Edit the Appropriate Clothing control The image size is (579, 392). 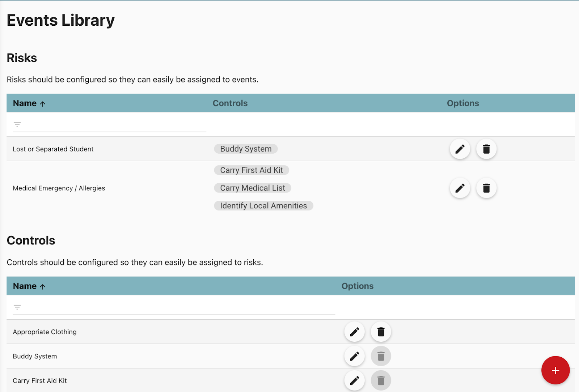pyautogui.click(x=354, y=332)
